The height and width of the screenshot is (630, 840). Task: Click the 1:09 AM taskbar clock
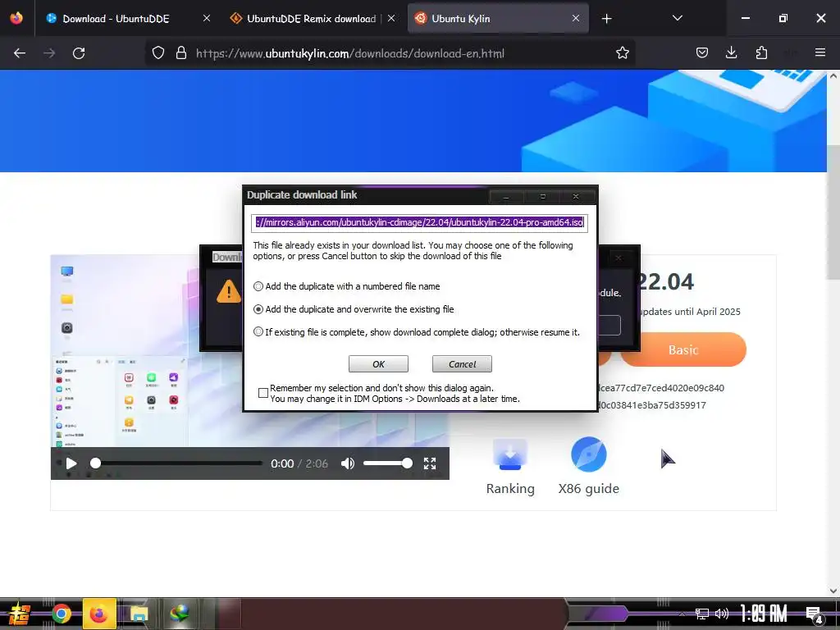764,614
